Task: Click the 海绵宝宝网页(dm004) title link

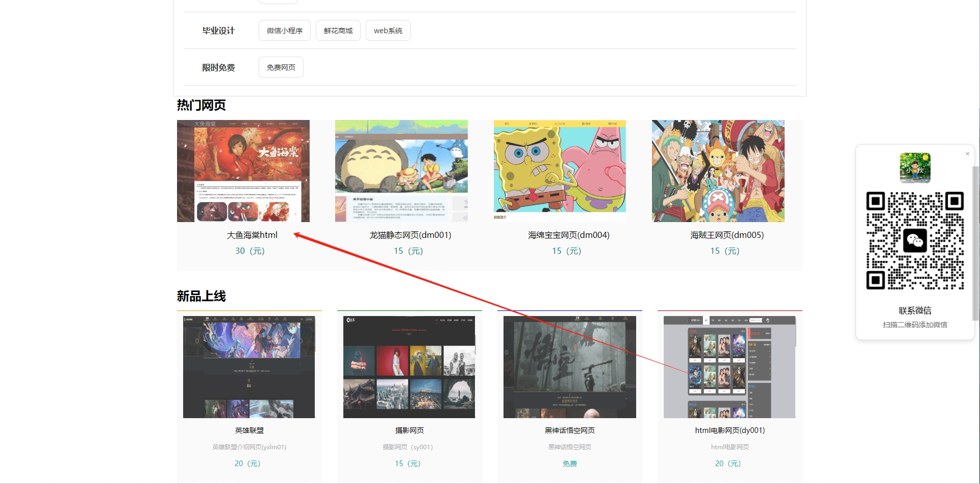Action: tap(569, 235)
